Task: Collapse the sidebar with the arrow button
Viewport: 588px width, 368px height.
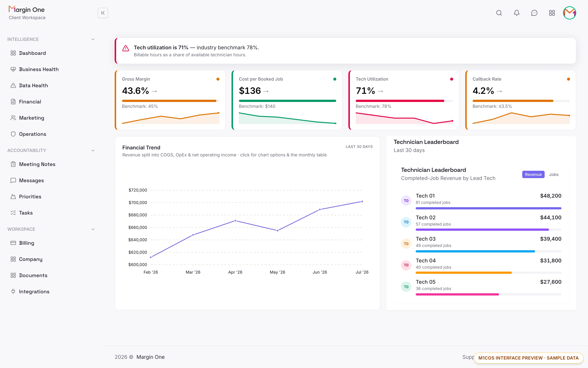Action: (x=103, y=13)
